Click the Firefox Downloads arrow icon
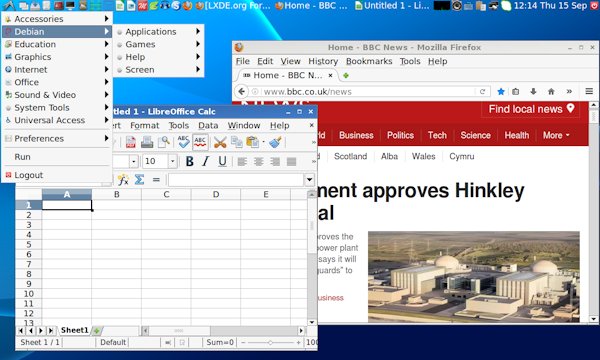The height and width of the screenshot is (360, 600). click(533, 91)
